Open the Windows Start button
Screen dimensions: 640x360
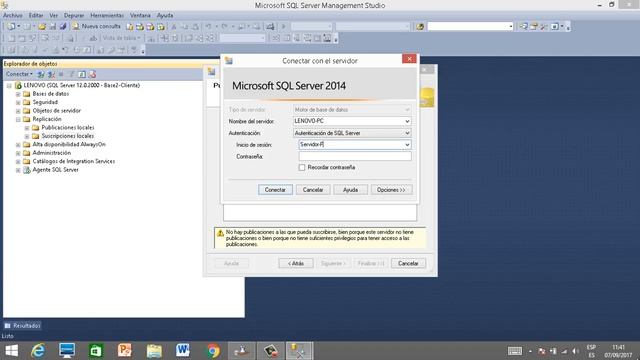click(x=11, y=351)
